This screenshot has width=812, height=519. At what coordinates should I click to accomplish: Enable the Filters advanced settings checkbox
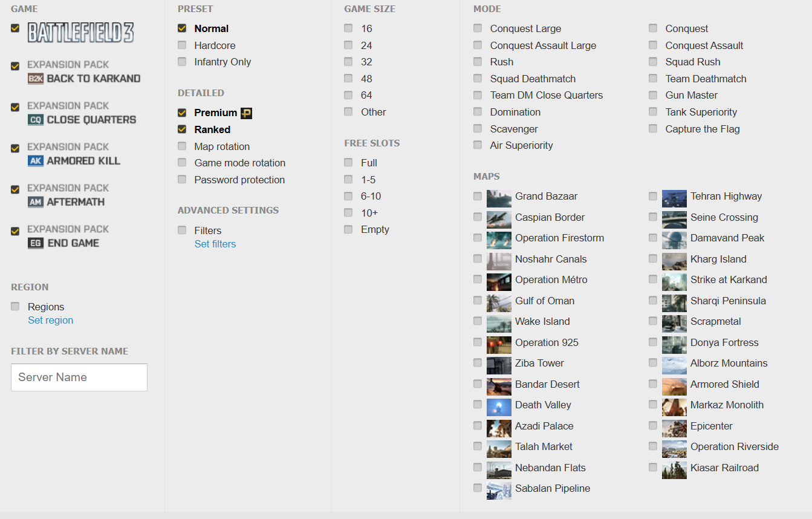coord(182,230)
